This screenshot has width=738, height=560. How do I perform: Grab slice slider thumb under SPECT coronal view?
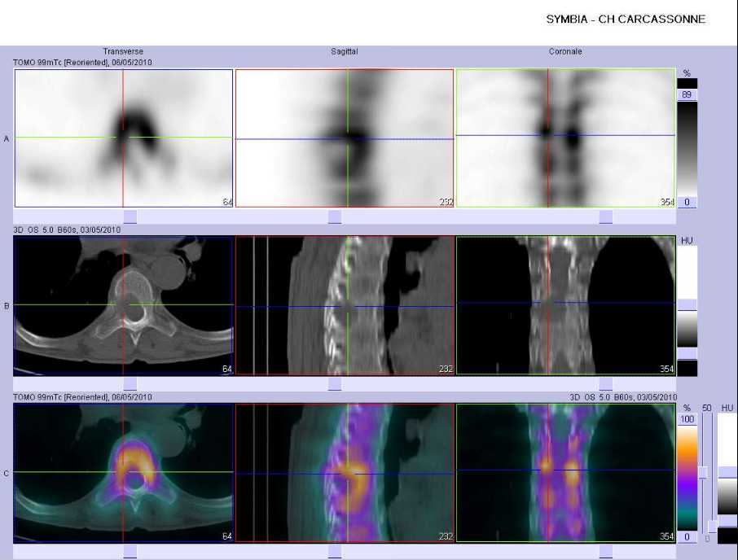(606, 217)
